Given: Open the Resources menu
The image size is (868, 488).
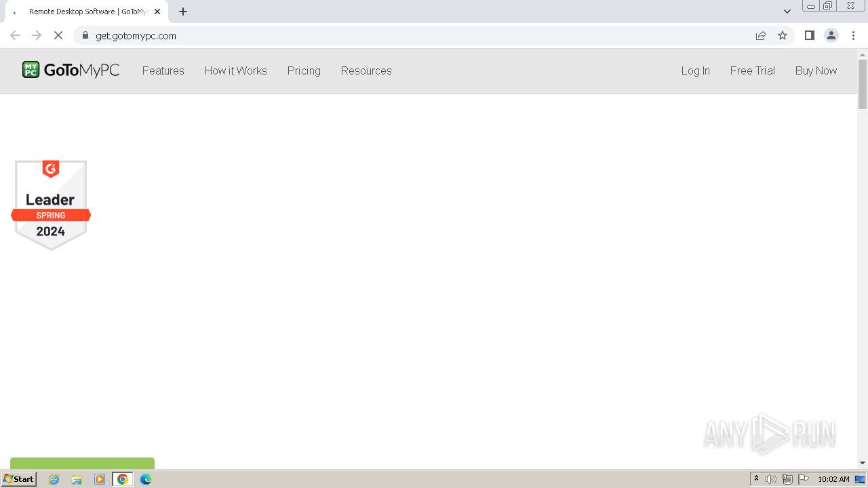Looking at the screenshot, I should (366, 70).
